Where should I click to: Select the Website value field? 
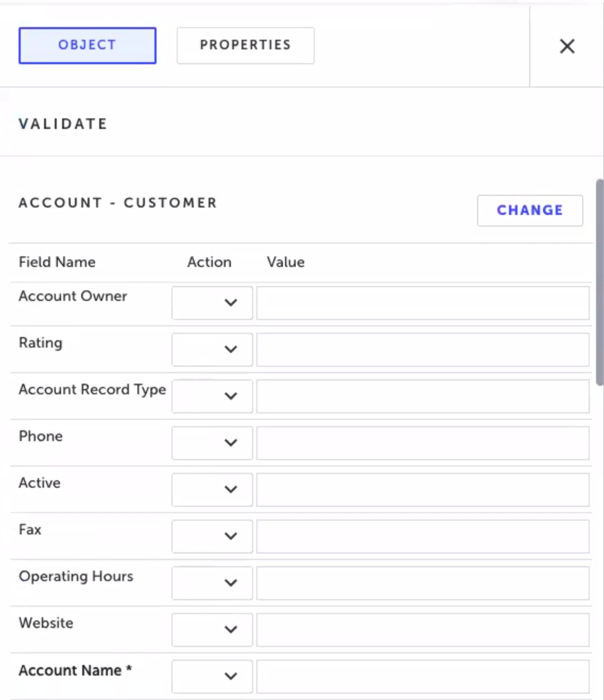pyautogui.click(x=422, y=629)
